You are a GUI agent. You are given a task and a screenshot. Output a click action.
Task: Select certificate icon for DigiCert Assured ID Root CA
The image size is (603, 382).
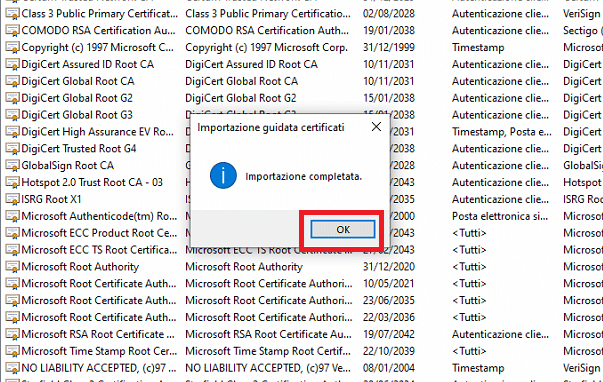tap(12, 64)
